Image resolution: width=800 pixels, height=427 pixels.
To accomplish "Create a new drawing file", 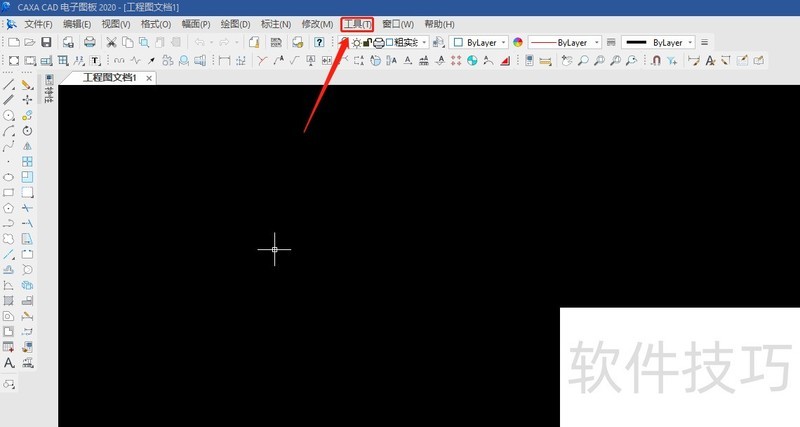I will pos(14,42).
